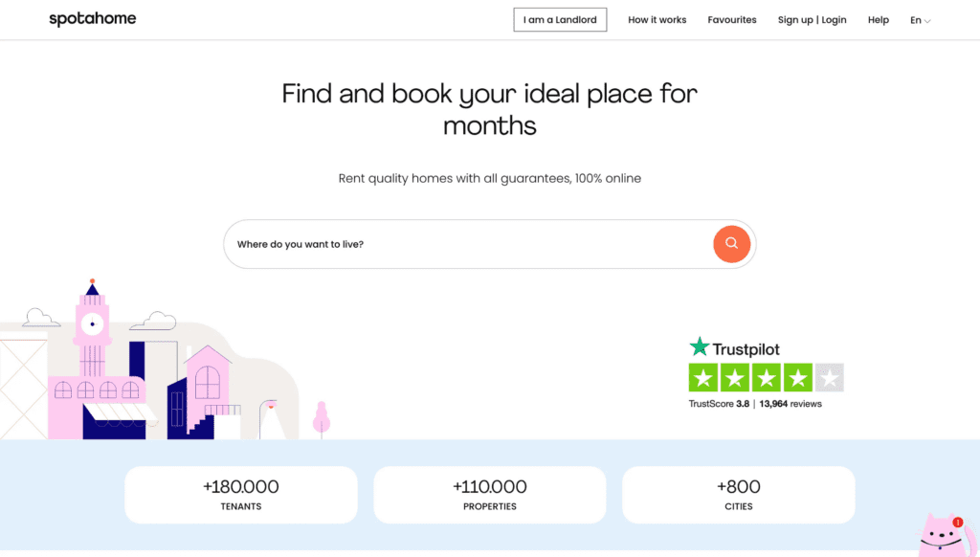Click the orange search magnifier button
Screen dimensions: 980x557
[731, 244]
